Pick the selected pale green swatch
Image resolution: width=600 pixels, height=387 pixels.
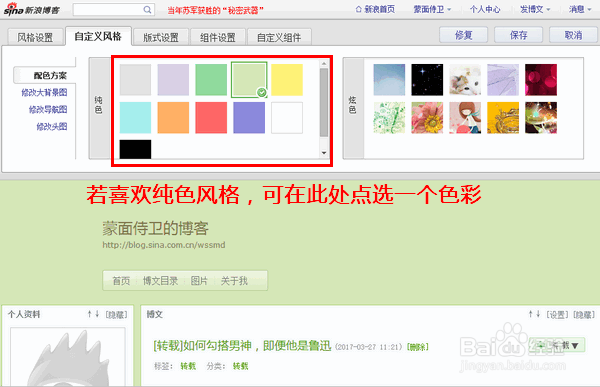(x=249, y=80)
